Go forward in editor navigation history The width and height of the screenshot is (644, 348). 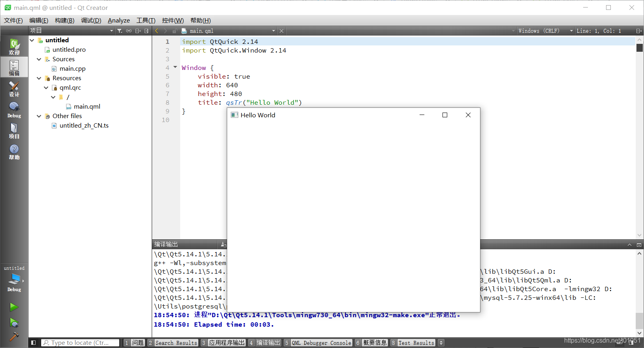(166, 31)
